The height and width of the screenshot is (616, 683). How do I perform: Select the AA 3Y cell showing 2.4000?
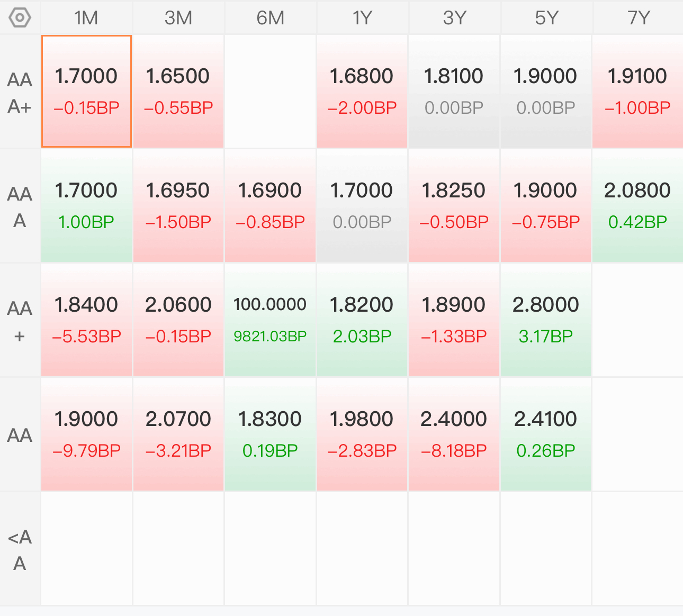pos(454,434)
